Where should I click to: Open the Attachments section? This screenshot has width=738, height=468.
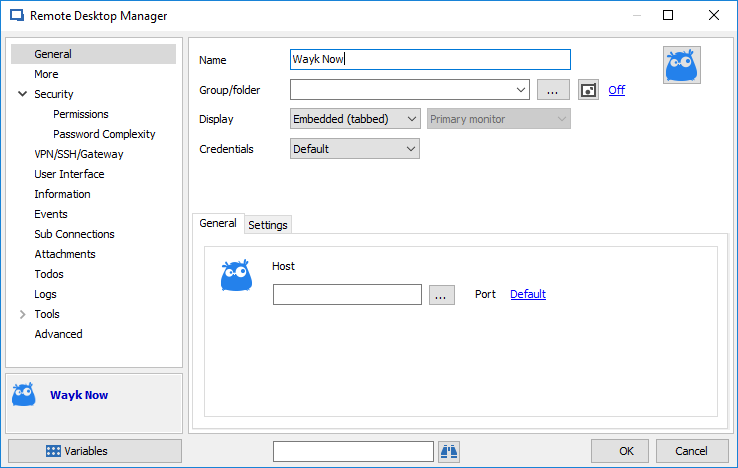65,254
